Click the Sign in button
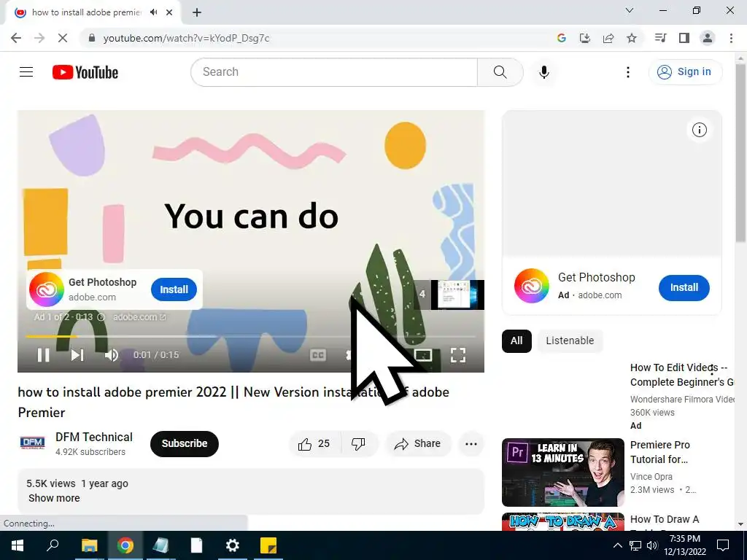 pos(685,72)
